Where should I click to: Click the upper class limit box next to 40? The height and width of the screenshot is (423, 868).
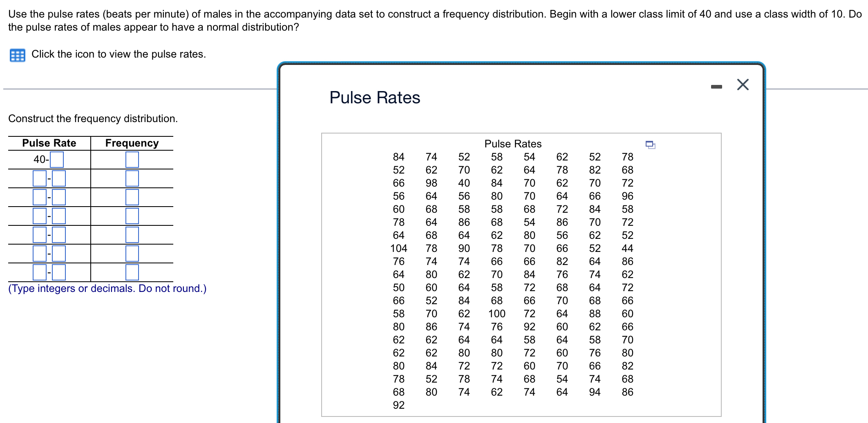click(x=58, y=160)
